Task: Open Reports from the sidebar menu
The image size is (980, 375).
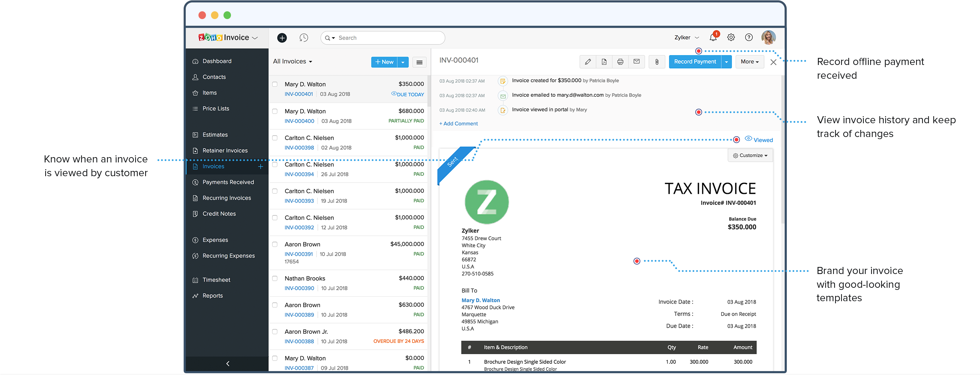Action: coord(212,296)
